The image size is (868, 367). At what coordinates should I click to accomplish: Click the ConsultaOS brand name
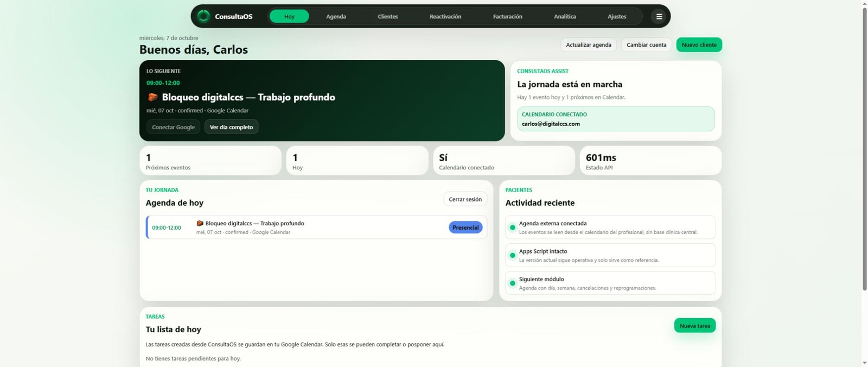[233, 16]
